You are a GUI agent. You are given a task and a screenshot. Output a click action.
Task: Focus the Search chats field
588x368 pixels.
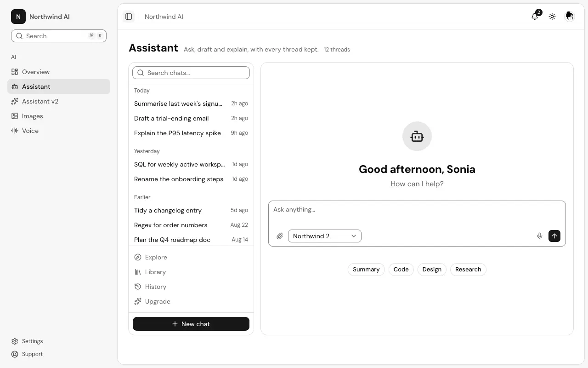(191, 73)
